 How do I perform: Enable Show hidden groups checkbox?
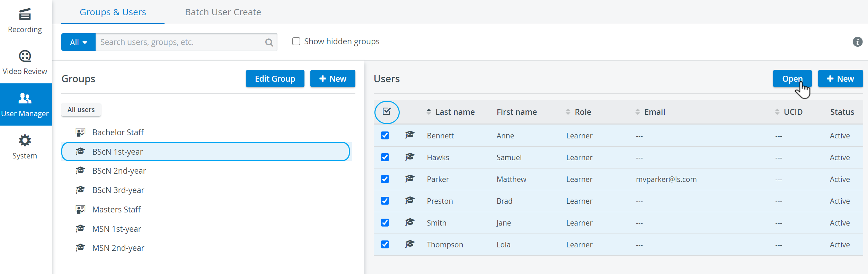pos(296,42)
